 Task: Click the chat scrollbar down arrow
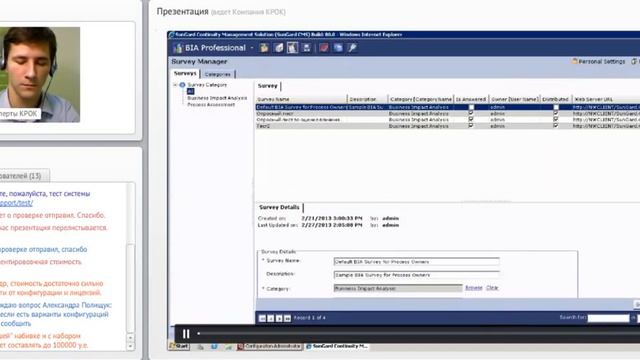coord(130,346)
